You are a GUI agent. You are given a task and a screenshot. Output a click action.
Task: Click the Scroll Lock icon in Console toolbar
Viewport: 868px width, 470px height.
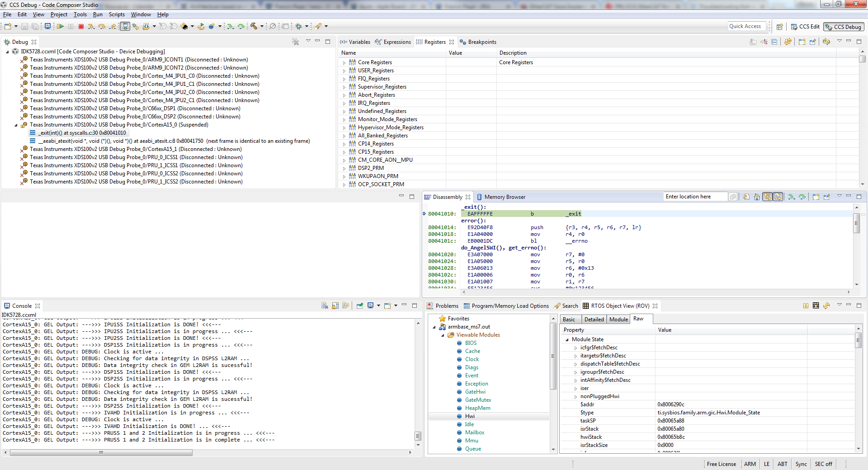coord(335,306)
